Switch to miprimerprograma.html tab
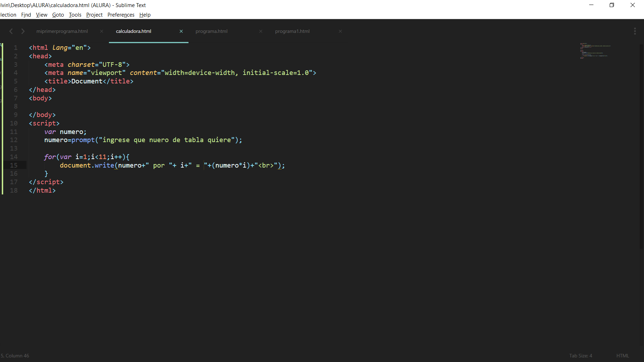 tap(62, 31)
